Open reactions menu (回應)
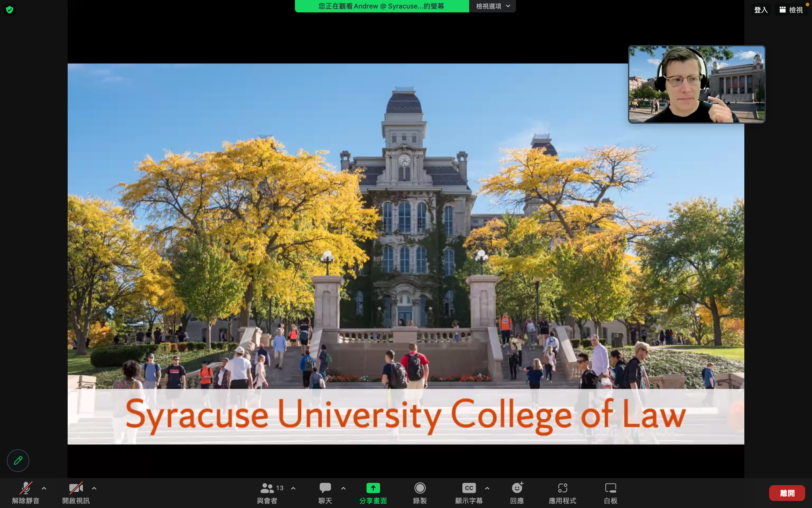812x508 pixels. 517,492
